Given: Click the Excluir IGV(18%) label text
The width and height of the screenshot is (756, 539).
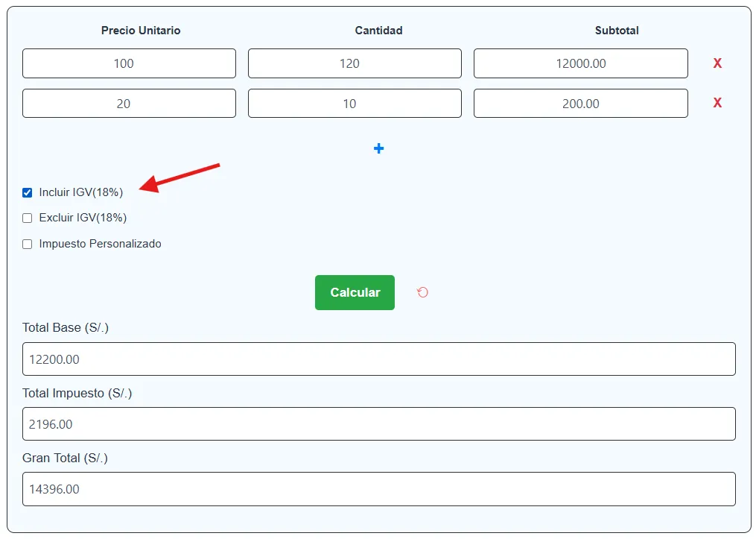Looking at the screenshot, I should click(83, 218).
